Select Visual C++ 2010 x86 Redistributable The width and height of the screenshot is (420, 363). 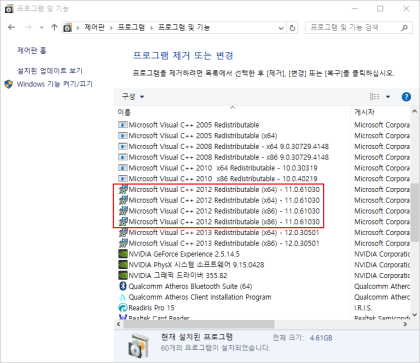[223, 179]
